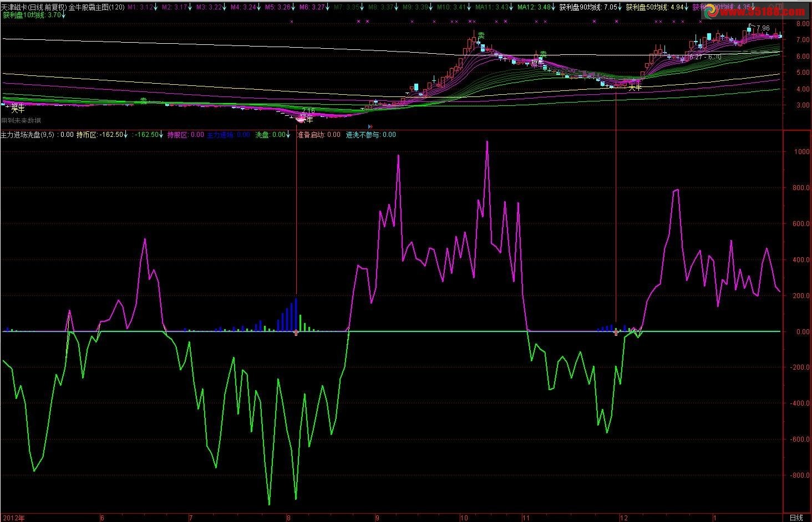Click the green 洗盘: 0.00 value
Image resolution: width=812 pixels, height=522 pixels.
[x=270, y=135]
